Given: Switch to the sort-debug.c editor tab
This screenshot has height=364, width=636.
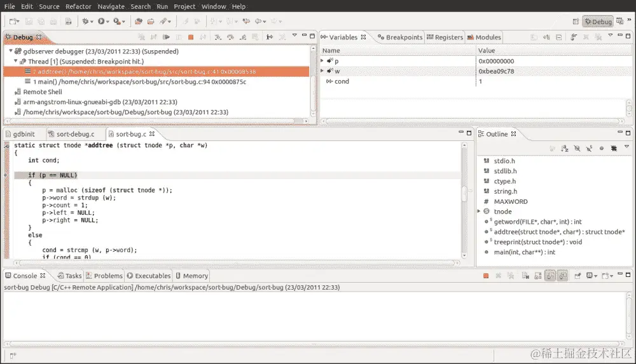Looking at the screenshot, I should tap(71, 134).
